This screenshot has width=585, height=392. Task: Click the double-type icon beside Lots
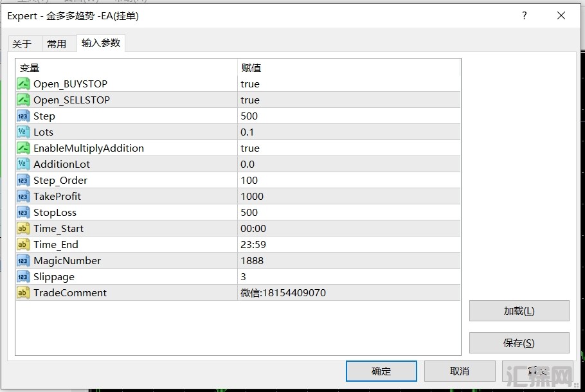[x=23, y=132]
